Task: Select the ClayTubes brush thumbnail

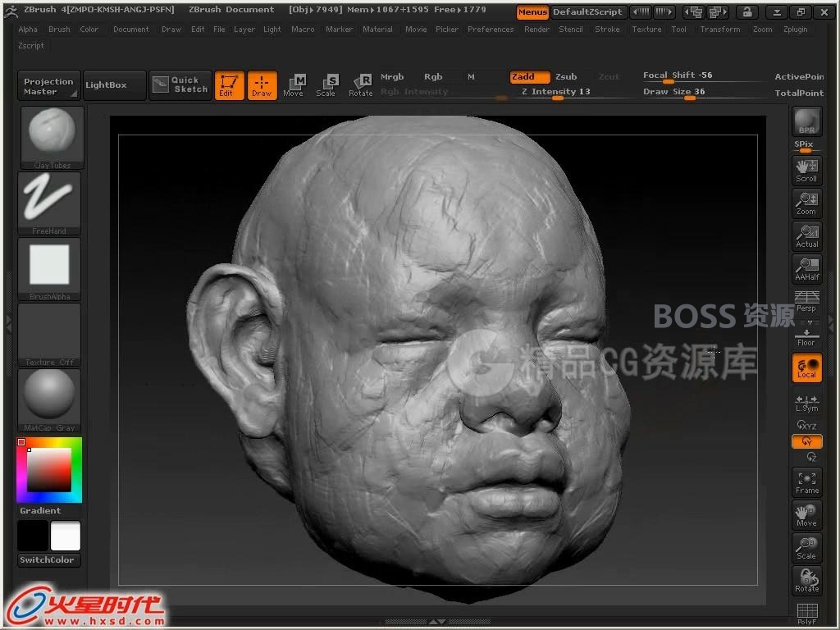Action: click(x=52, y=138)
